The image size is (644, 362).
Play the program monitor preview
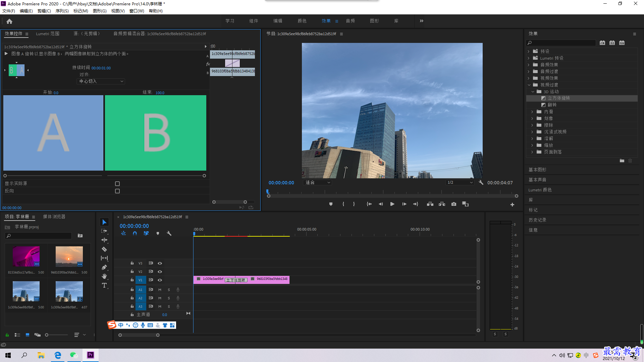coord(392,204)
